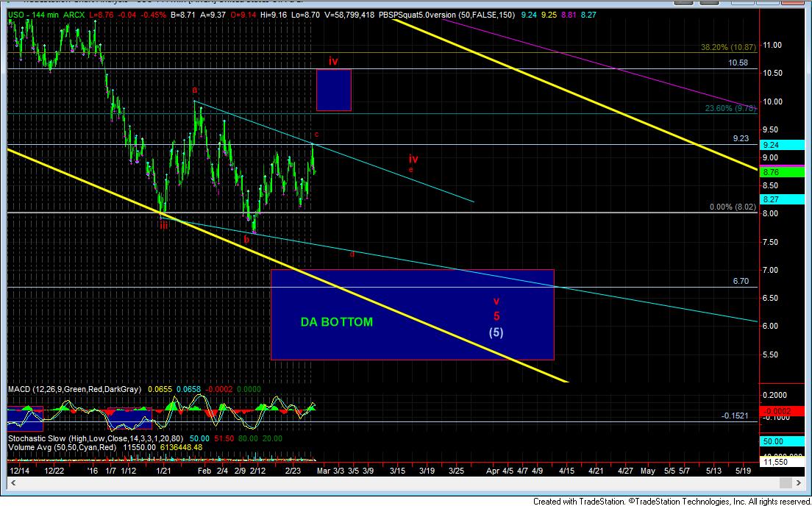Viewport: 812px width, 506px height.
Task: Click the red 'iv' label beside the 'e' marker
Action: (x=413, y=159)
